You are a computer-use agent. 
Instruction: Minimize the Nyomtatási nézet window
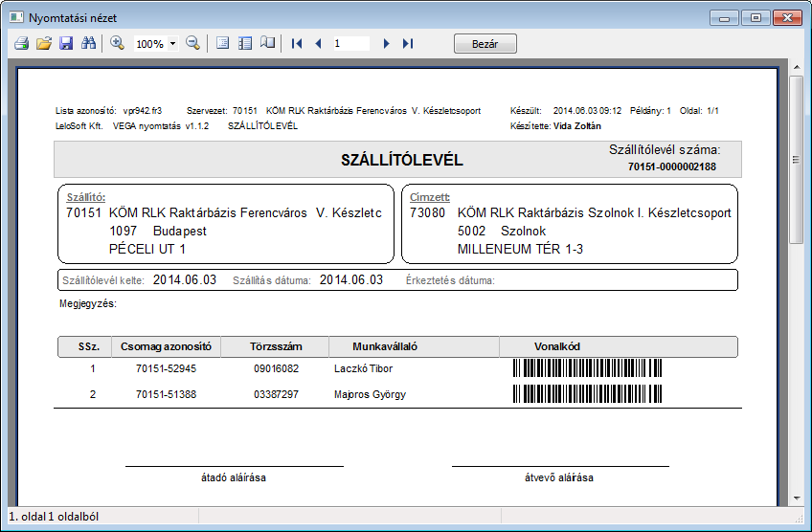pos(725,18)
